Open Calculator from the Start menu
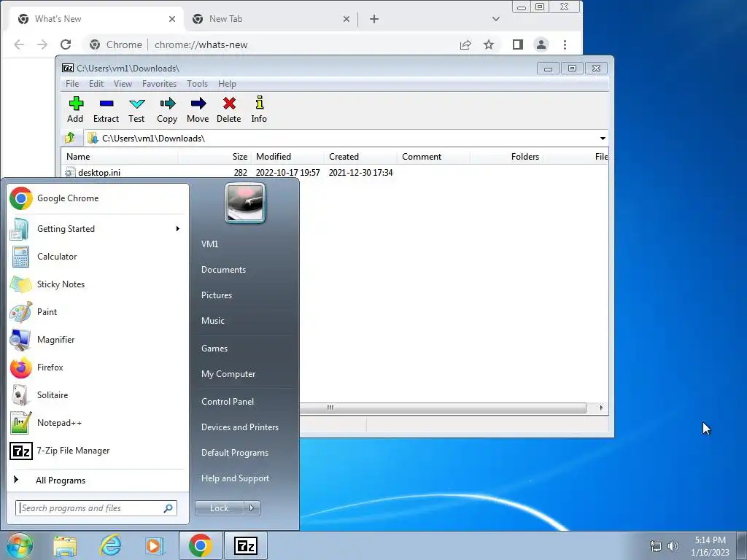Viewport: 747px width, 560px height. tap(98, 256)
